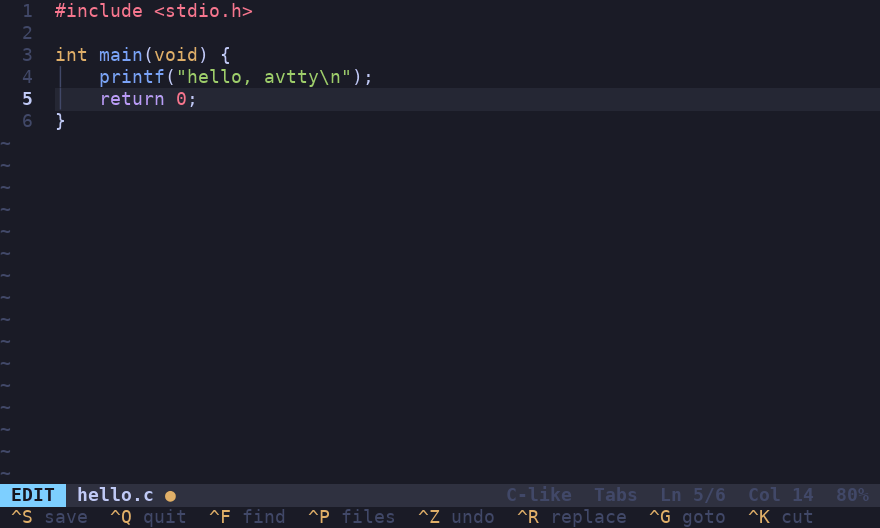
Task: Click the Tabs indentation indicator
Action: 616,495
